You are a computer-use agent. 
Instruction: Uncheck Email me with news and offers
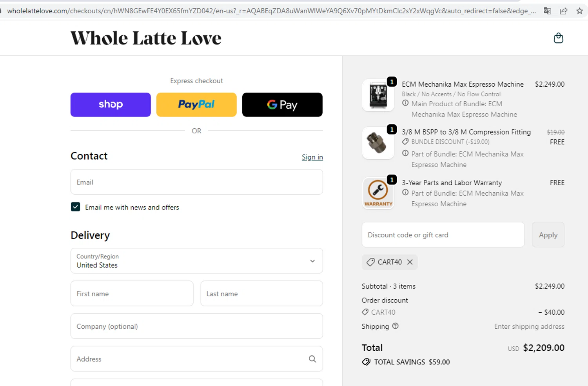(x=76, y=207)
